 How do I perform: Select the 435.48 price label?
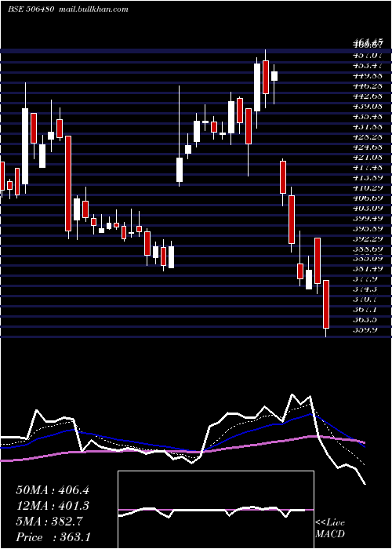click(367, 116)
